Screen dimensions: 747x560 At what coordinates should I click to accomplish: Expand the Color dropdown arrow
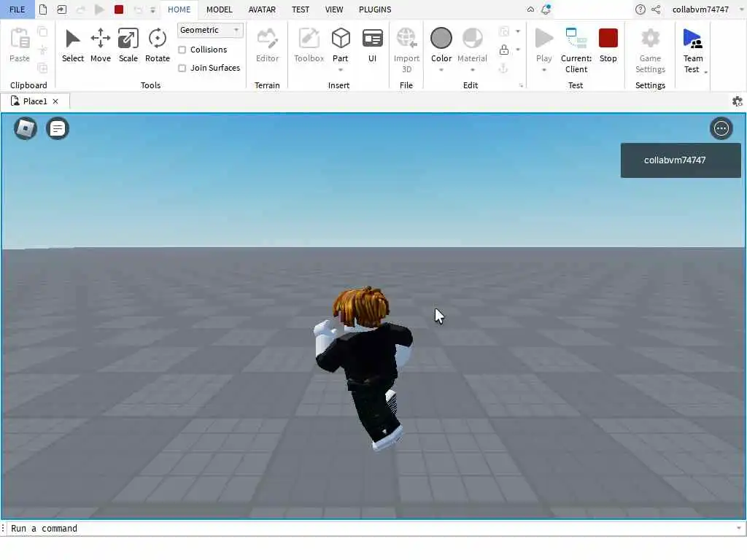441,70
